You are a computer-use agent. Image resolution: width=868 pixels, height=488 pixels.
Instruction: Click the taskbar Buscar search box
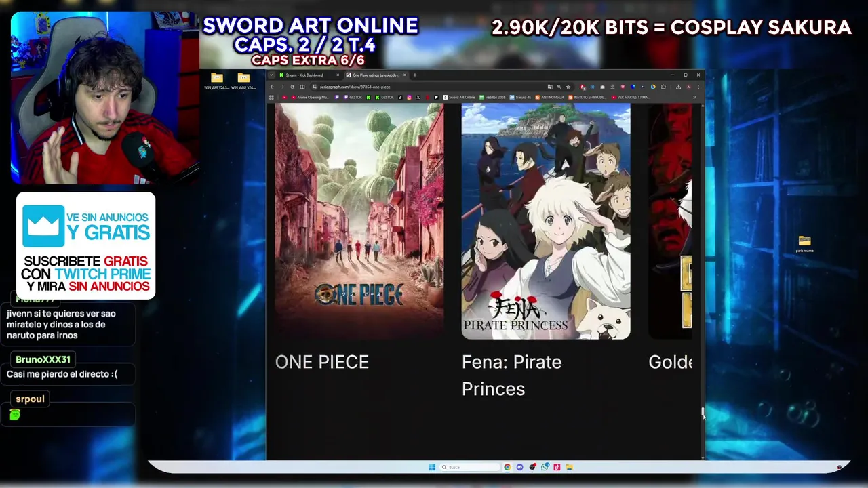pyautogui.click(x=470, y=467)
